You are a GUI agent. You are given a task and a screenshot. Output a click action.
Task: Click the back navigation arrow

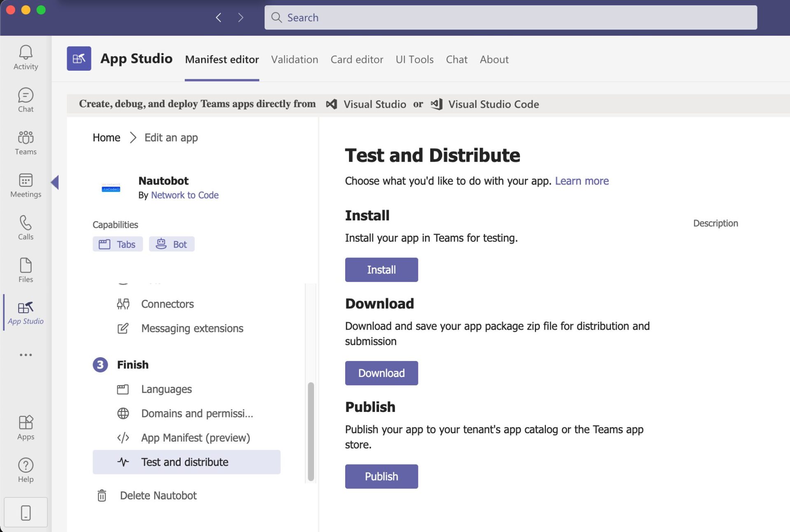tap(218, 17)
